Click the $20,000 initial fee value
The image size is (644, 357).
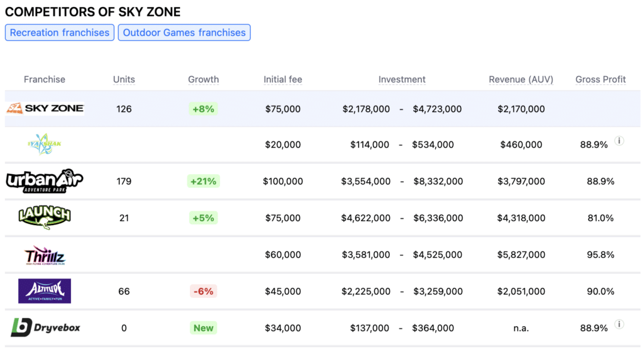pyautogui.click(x=283, y=145)
